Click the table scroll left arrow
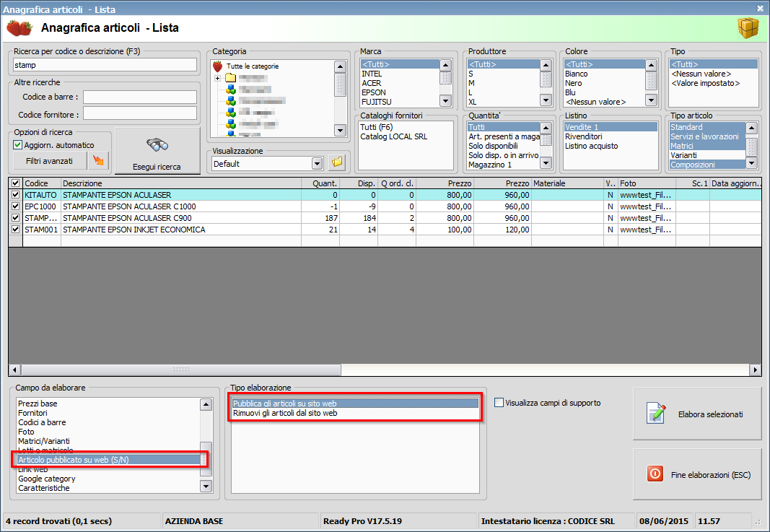 point(14,370)
